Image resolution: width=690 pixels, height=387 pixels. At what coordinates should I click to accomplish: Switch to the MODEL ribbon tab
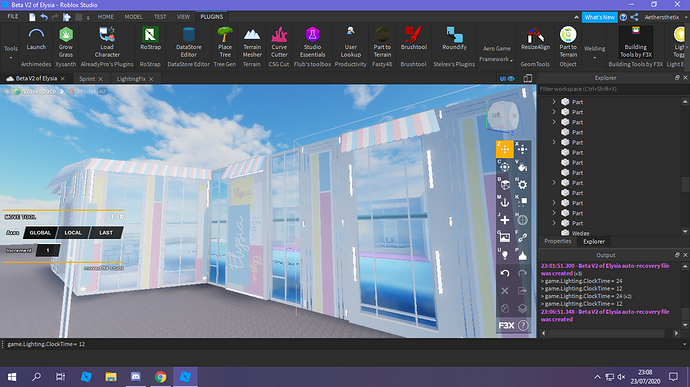coord(133,17)
